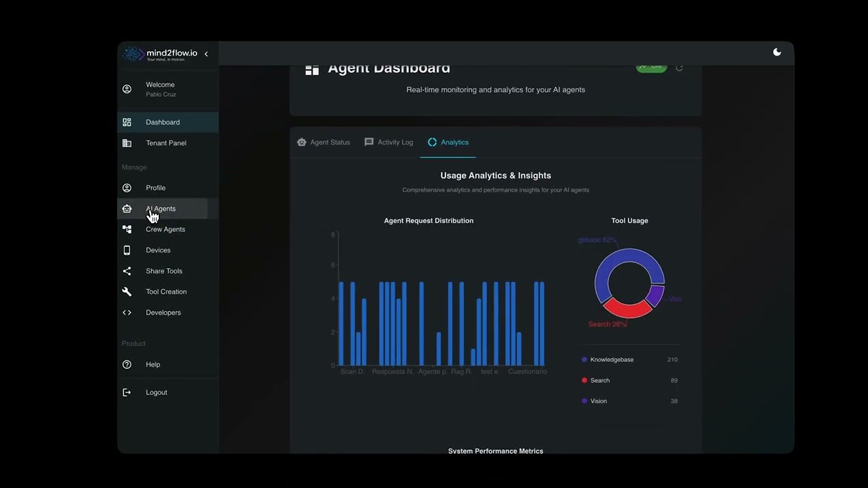The width and height of the screenshot is (868, 488).
Task: Click the purple Vision legend dot
Action: tap(585, 401)
